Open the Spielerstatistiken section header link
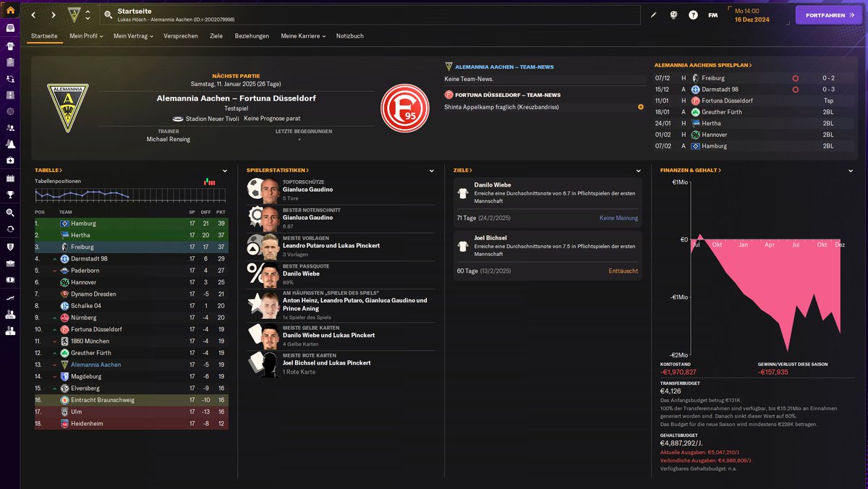The image size is (868, 489). point(278,170)
